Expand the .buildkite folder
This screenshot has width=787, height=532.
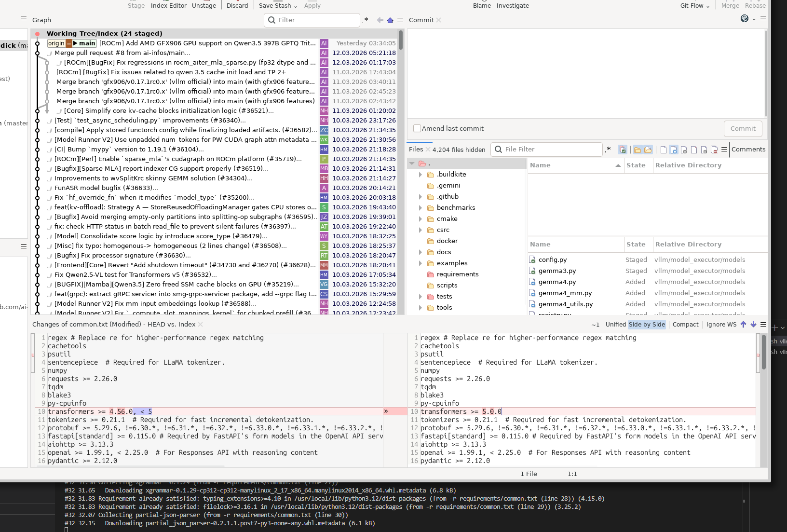(x=421, y=175)
